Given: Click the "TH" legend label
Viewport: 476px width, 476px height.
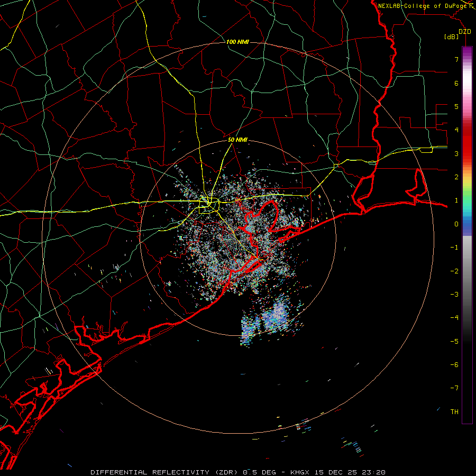Looking at the screenshot, I should point(454,412).
